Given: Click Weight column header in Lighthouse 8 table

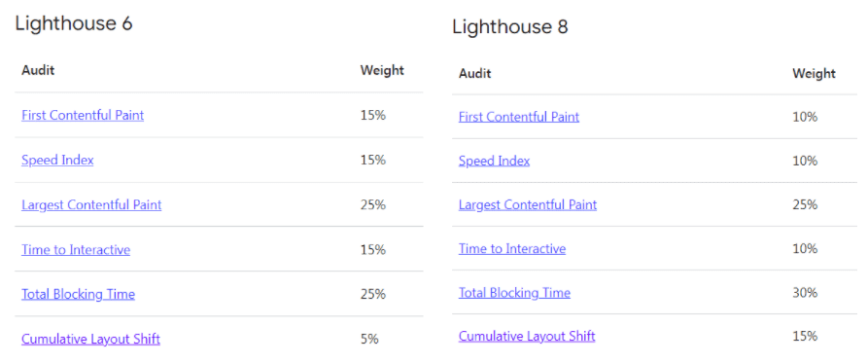Looking at the screenshot, I should pyautogui.click(x=814, y=74).
